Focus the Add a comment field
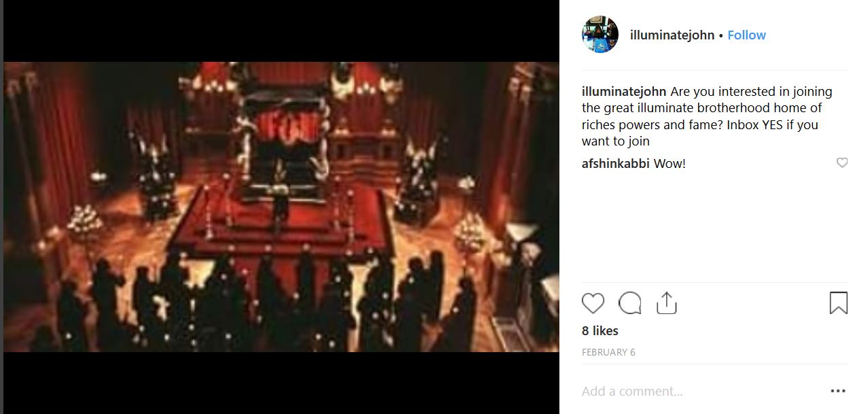The height and width of the screenshot is (414, 868). pyautogui.click(x=700, y=392)
